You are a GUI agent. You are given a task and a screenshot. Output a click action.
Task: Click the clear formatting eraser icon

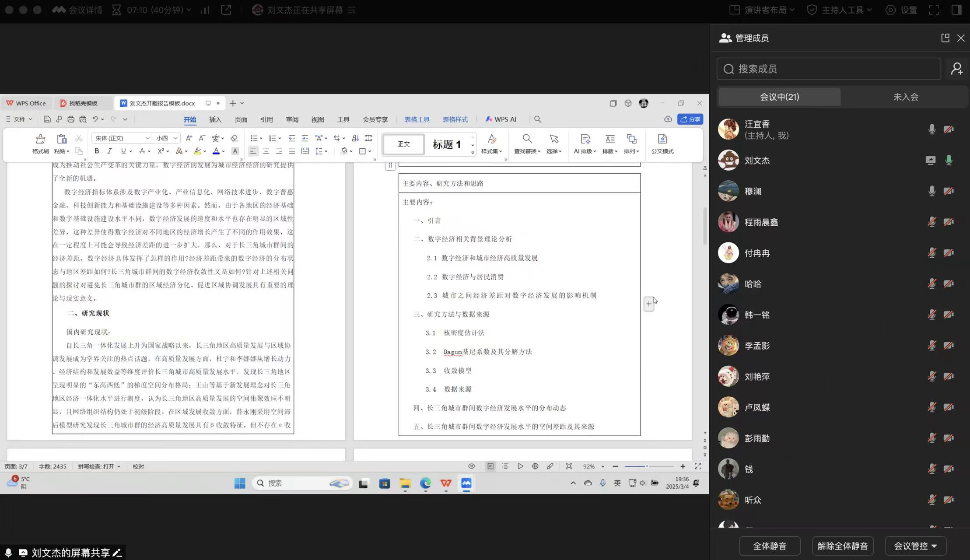pyautogui.click(x=234, y=138)
